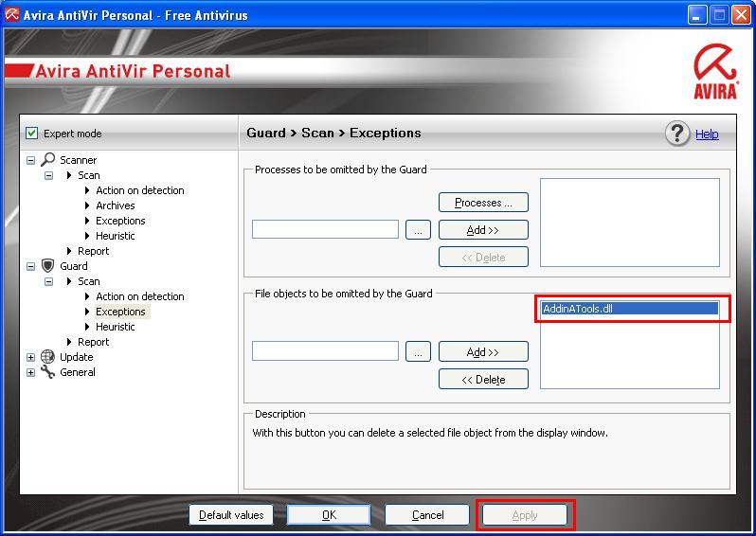Select AddinATools.dll in the list
Viewport: 756px width, 536px height.
tap(630, 309)
